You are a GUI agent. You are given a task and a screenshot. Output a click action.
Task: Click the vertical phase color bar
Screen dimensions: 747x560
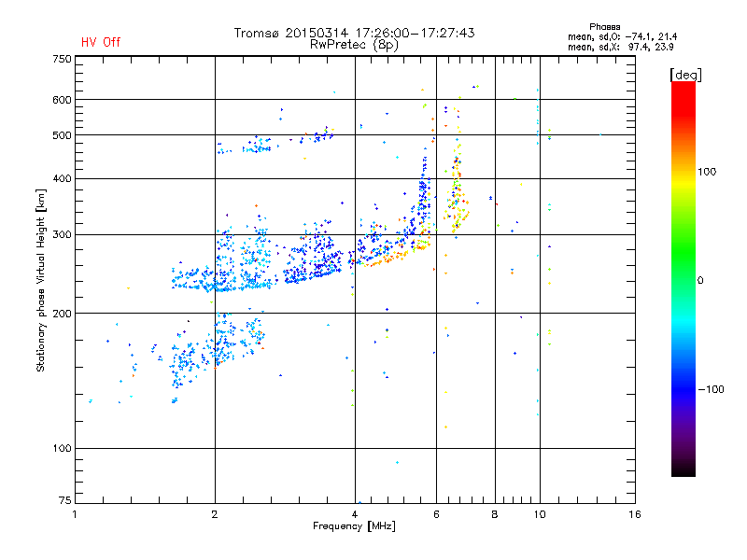pyautogui.click(x=684, y=278)
